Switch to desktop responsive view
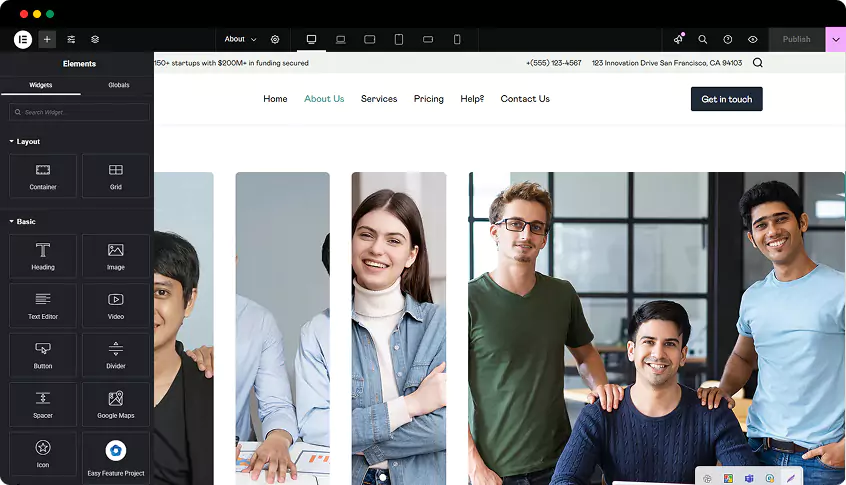Viewport: 846px width, 485px height. [311, 39]
